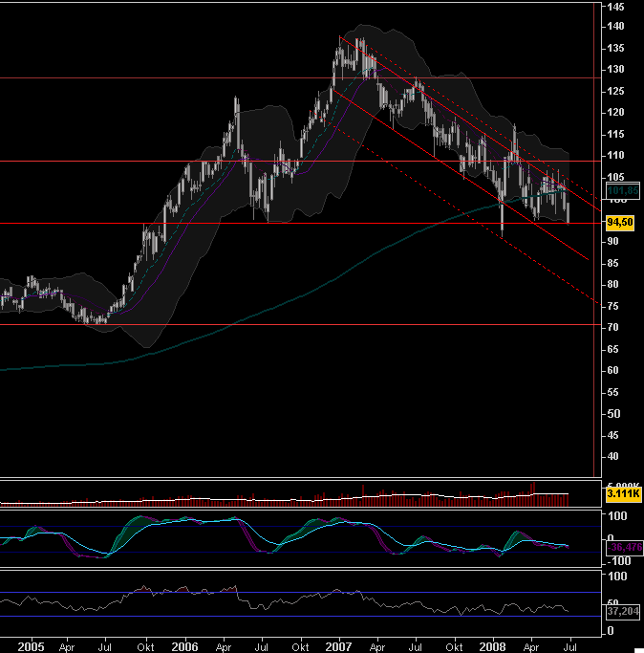
Task: Select the 130 price axis label
Action: (x=616, y=70)
